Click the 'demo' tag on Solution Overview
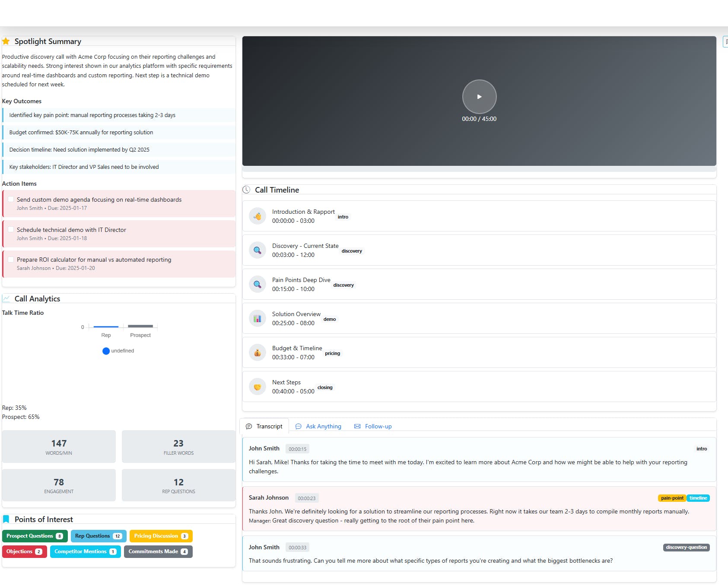The width and height of the screenshot is (728, 586). pos(330,319)
